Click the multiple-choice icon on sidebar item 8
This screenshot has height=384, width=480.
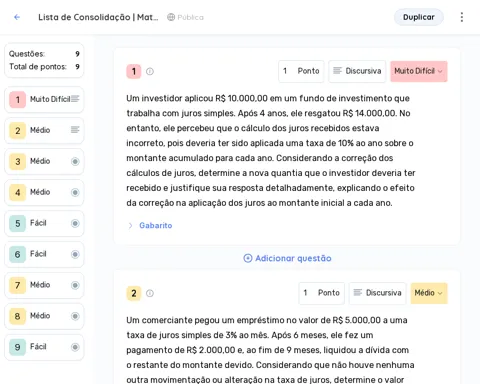coord(75,316)
